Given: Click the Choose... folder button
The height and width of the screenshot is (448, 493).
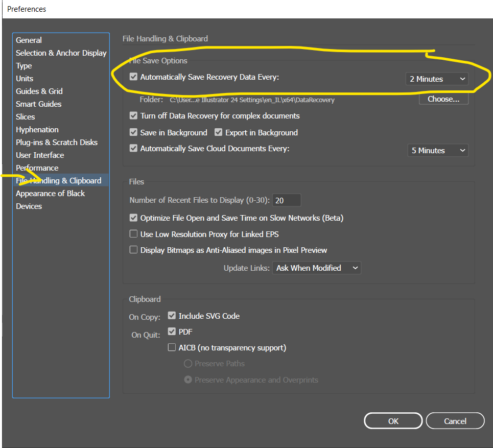Looking at the screenshot, I should coord(443,99).
